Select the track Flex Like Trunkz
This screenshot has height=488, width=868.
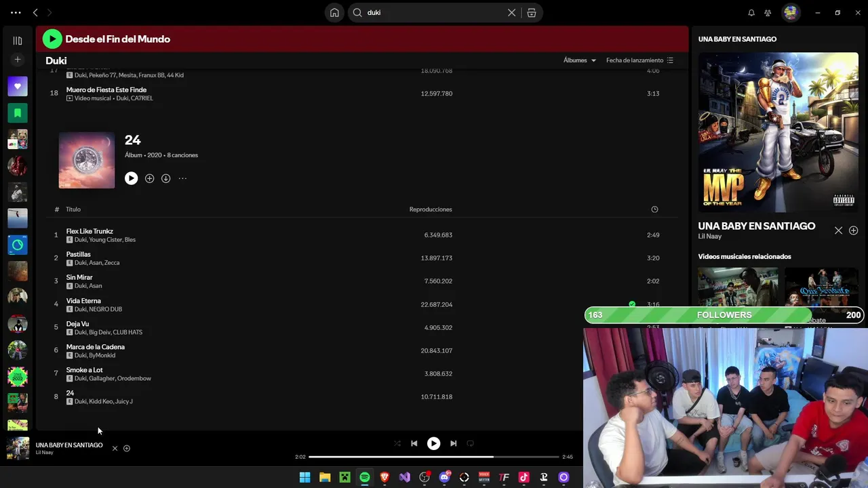[x=90, y=231]
